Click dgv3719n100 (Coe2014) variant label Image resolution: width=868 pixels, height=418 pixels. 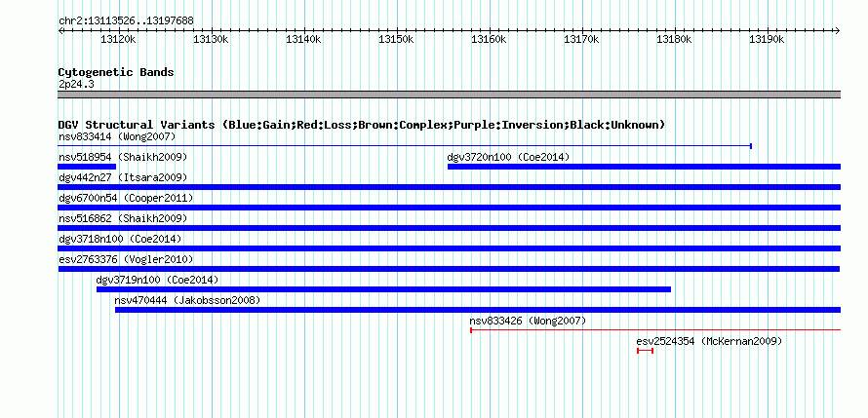coord(157,280)
